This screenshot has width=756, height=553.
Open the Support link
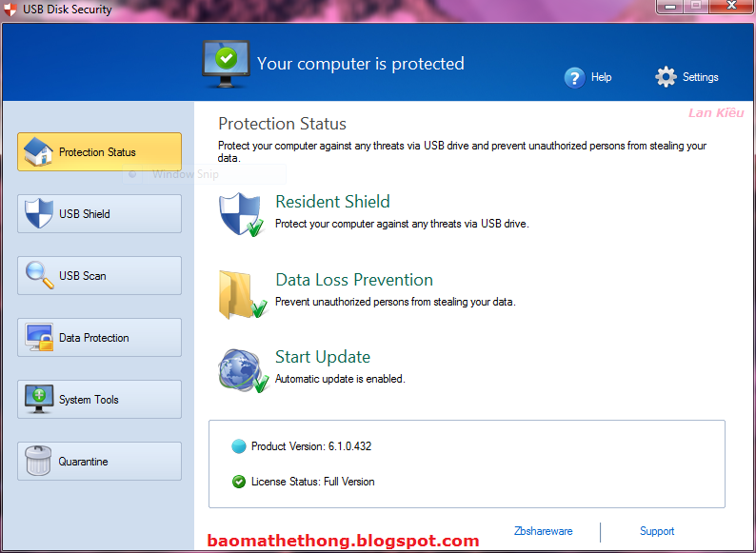tap(657, 531)
